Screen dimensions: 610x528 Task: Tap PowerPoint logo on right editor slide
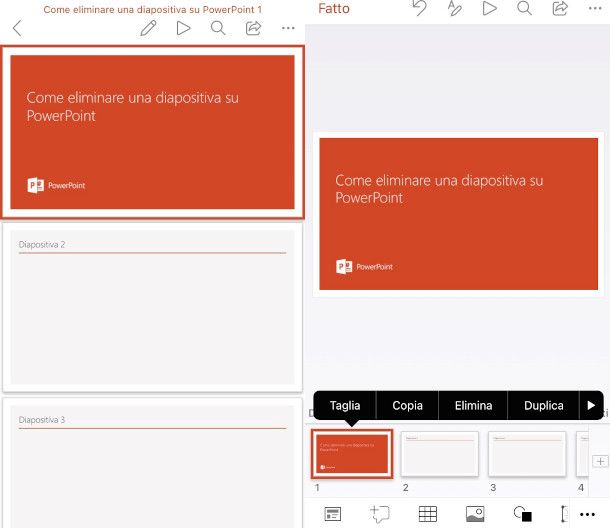coord(364,267)
